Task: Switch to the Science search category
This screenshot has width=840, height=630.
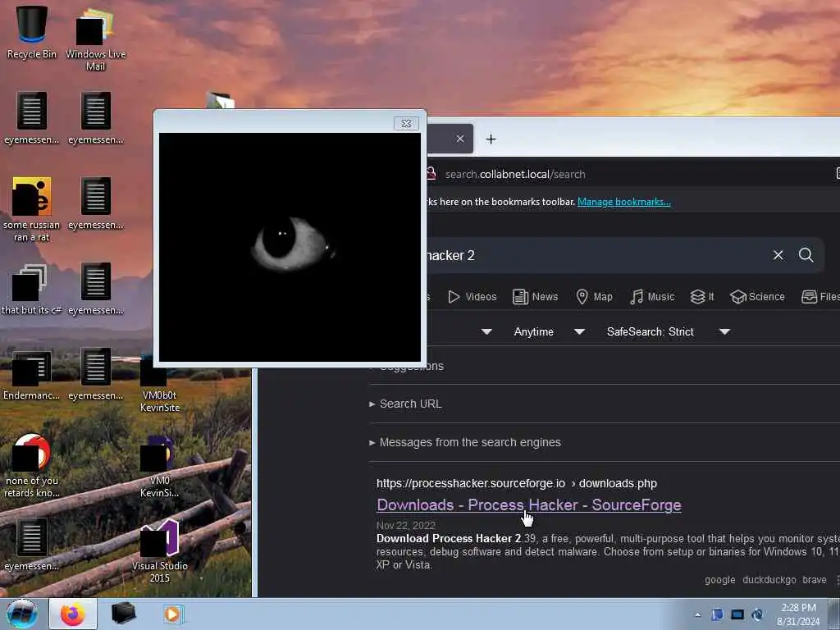Action: pos(757,297)
